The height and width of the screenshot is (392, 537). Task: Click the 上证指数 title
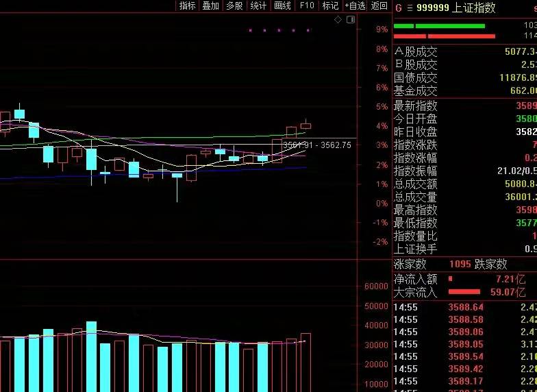coord(474,8)
